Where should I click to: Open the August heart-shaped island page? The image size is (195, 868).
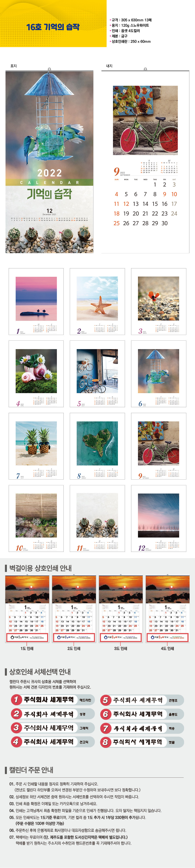97,446
